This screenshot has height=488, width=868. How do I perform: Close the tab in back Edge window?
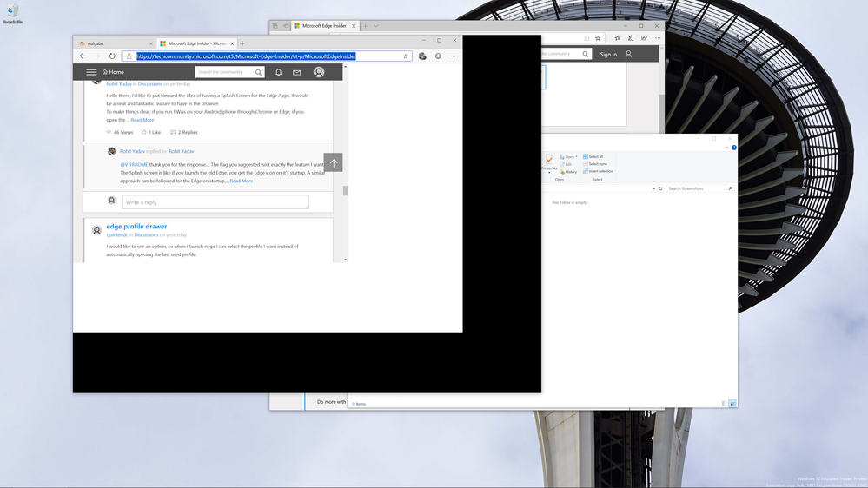[354, 25]
